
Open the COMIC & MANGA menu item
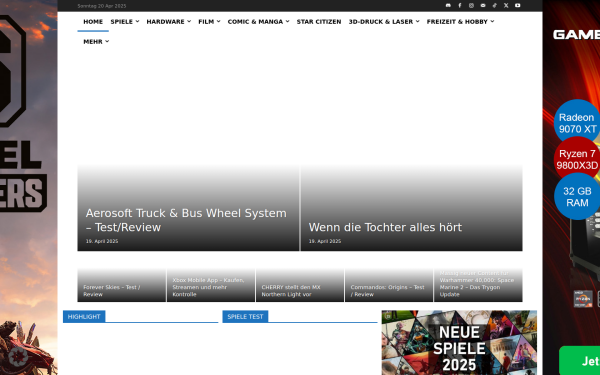point(255,22)
